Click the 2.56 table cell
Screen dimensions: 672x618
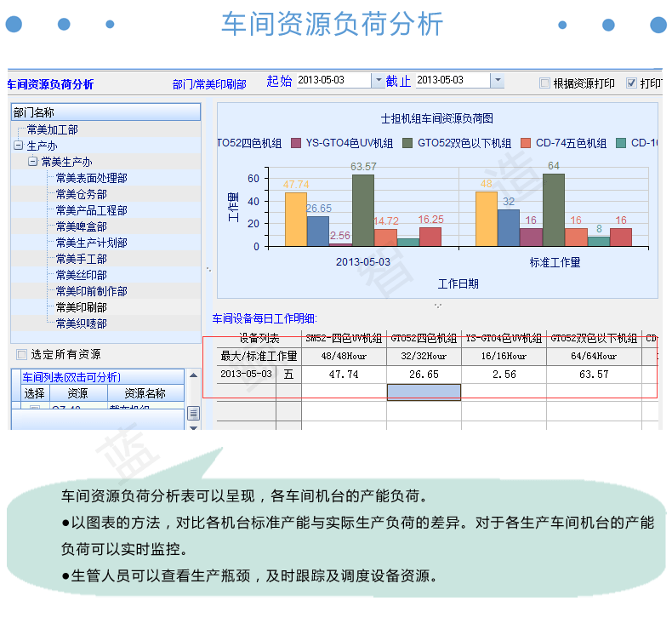pos(504,375)
